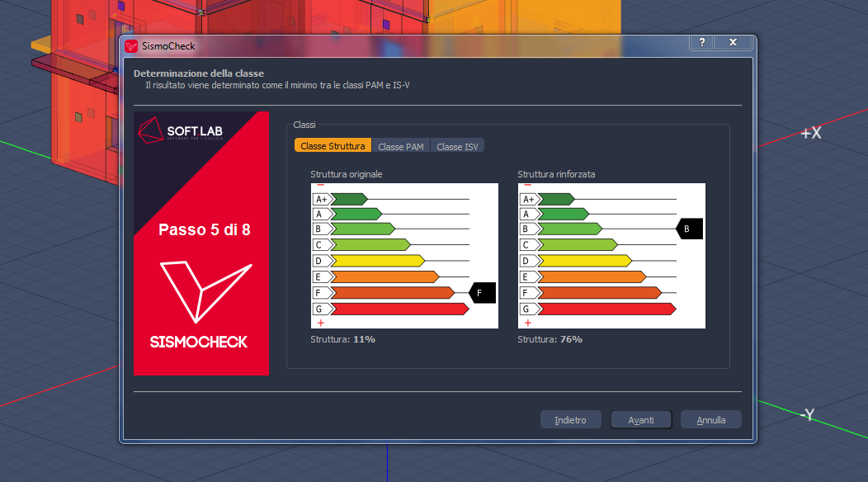The width and height of the screenshot is (868, 482).
Task: Click the SismoCheck app icon in title bar
Action: pos(131,46)
